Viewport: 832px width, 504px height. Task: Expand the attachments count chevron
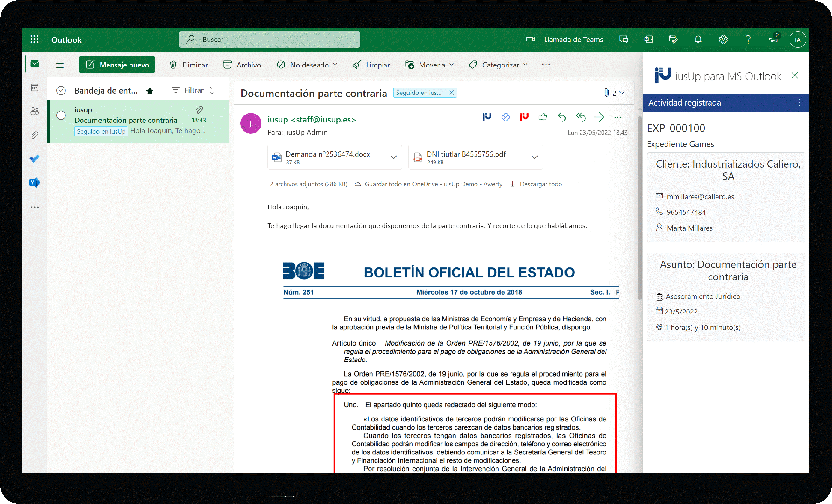(621, 93)
